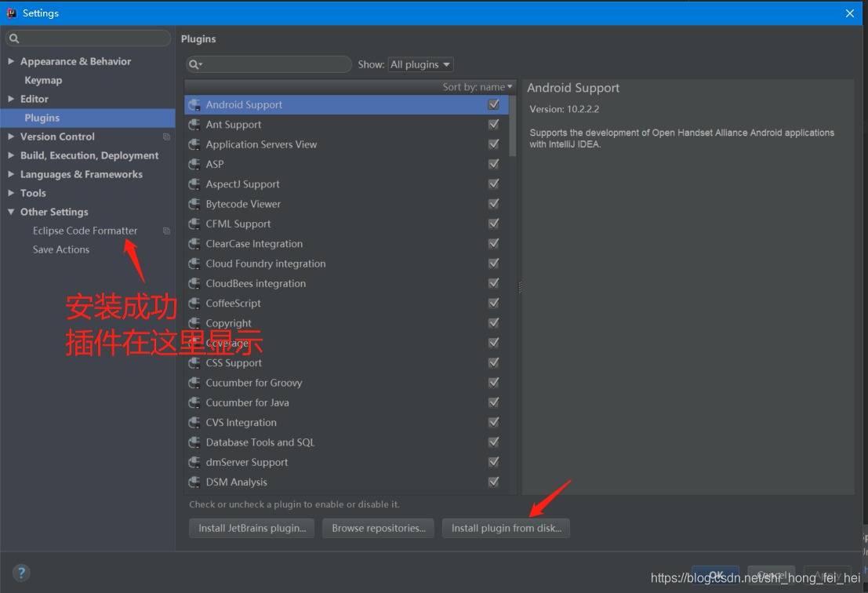Close the Settings dialog window
Image resolution: width=868 pixels, height=593 pixels.
point(850,13)
